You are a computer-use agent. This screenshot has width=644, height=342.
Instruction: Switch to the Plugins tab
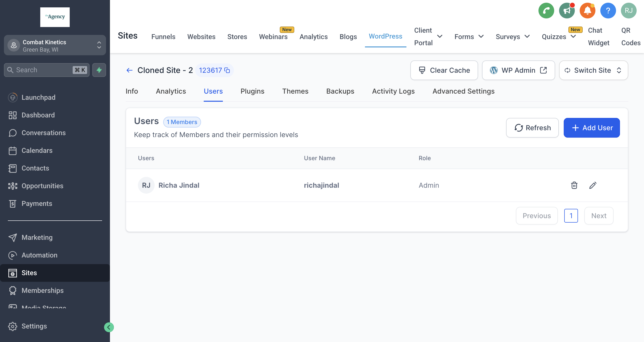252,91
